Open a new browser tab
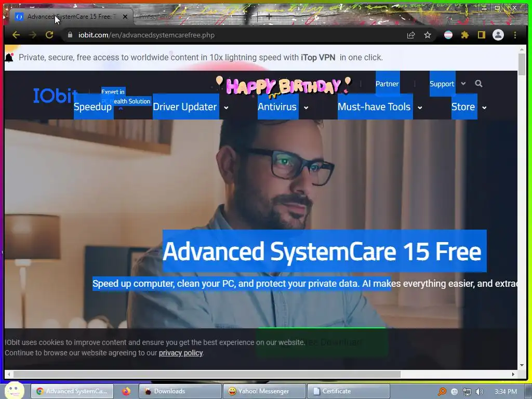 click(x=269, y=16)
